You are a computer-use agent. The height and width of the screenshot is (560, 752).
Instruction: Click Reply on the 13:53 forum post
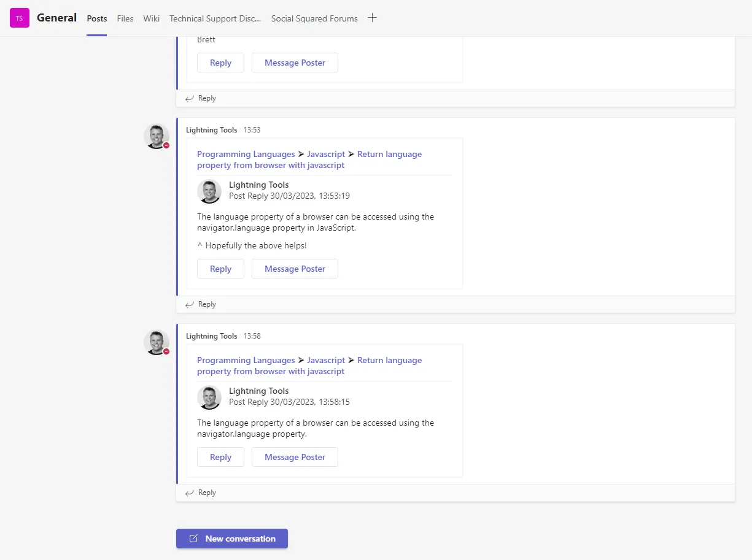tap(220, 269)
